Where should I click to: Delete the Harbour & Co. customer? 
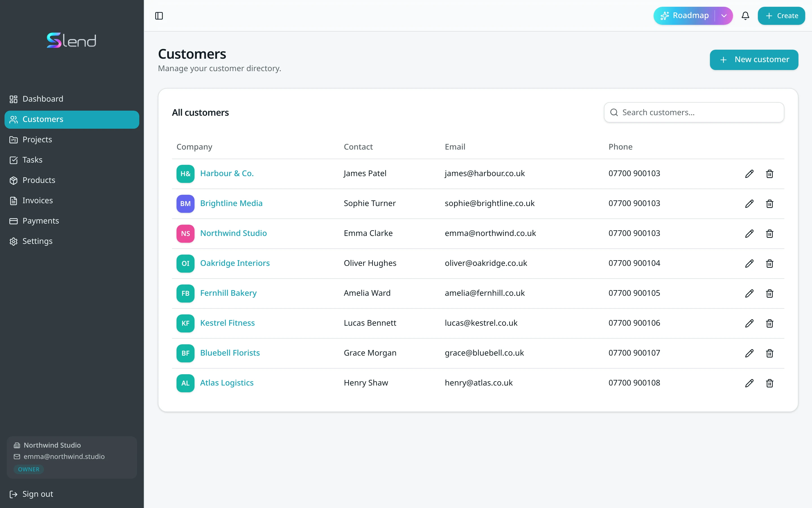[x=770, y=174]
